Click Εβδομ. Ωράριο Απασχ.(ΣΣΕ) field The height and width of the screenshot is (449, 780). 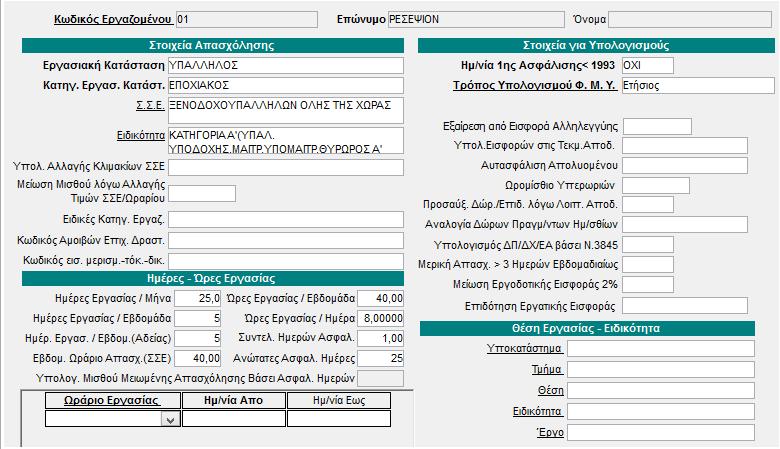click(x=197, y=359)
